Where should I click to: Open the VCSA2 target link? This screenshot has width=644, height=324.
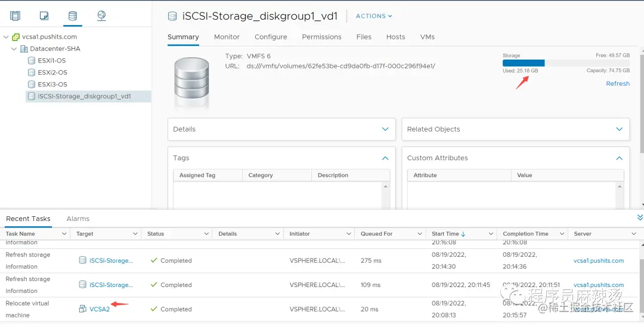click(x=100, y=309)
